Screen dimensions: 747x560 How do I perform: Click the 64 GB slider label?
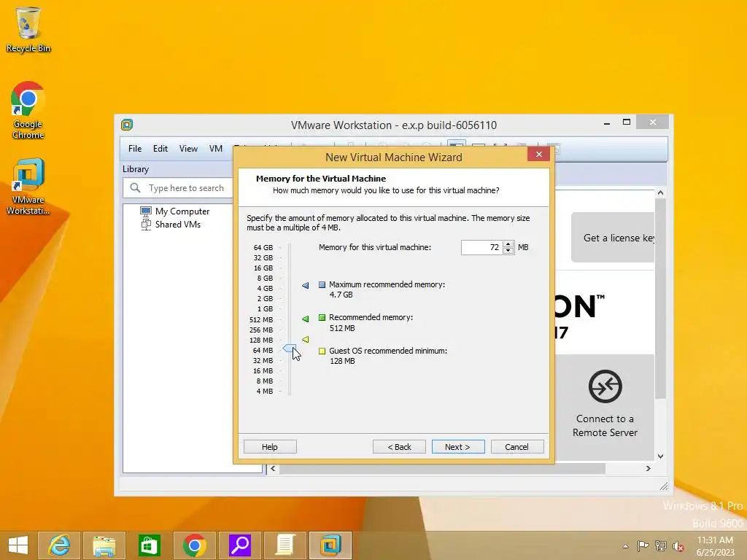(x=263, y=248)
